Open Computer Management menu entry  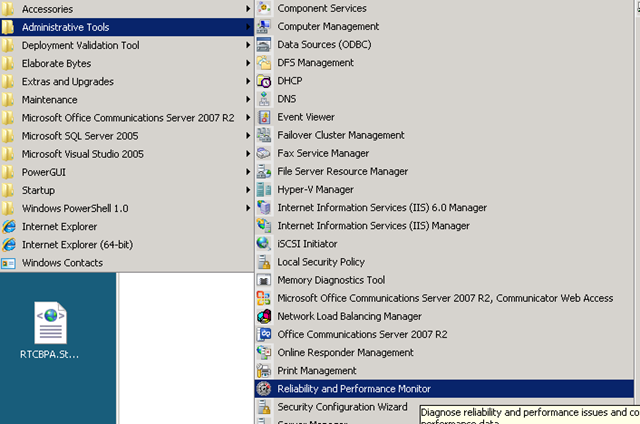(444, 26)
